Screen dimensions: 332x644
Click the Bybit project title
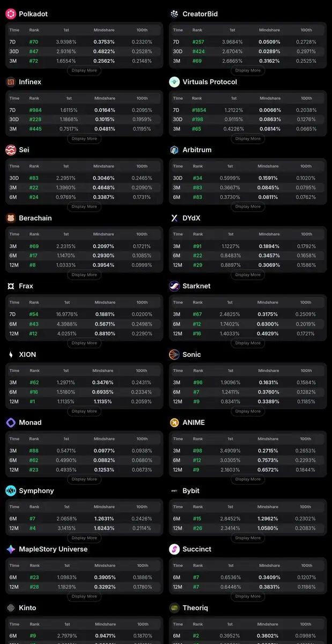tap(191, 491)
